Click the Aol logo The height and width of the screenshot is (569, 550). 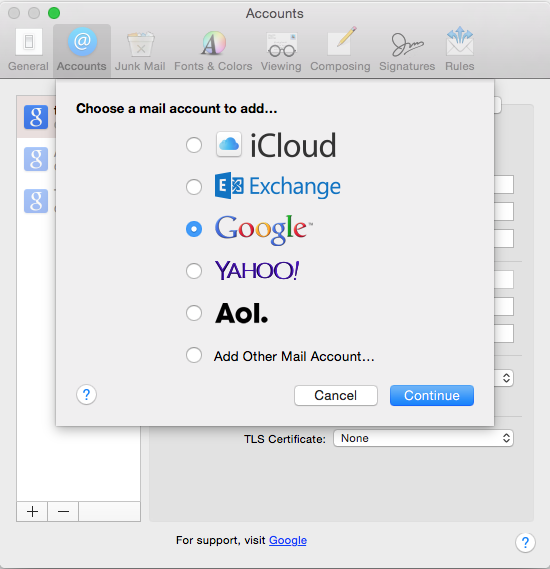pos(242,313)
